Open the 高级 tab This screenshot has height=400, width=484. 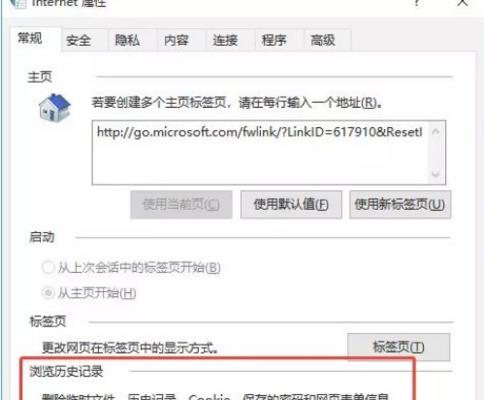click(323, 40)
